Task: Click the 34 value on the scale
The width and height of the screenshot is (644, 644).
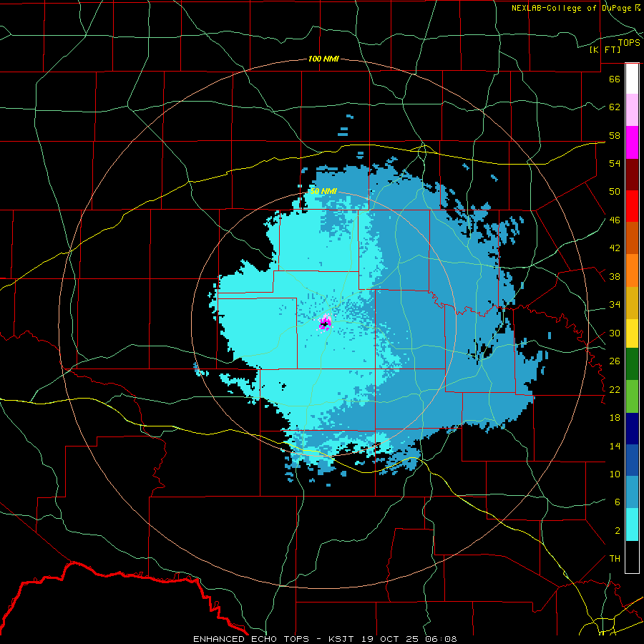Action: [615, 304]
